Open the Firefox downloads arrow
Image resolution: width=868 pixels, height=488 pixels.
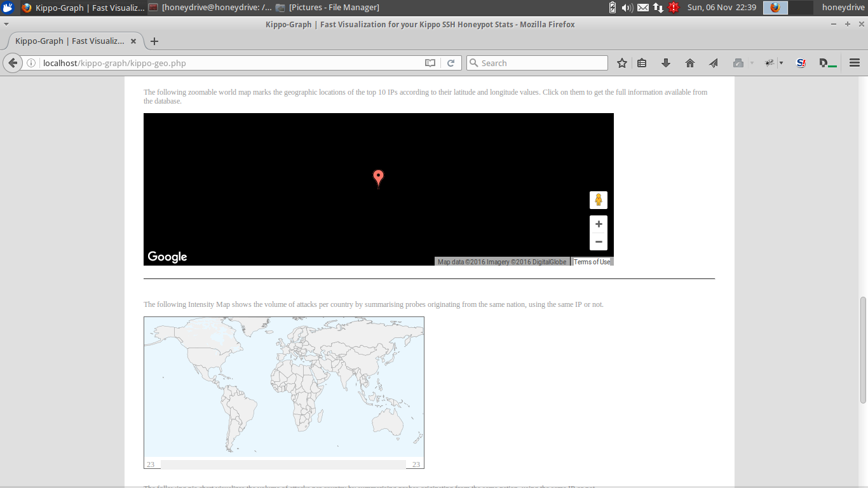(x=666, y=63)
